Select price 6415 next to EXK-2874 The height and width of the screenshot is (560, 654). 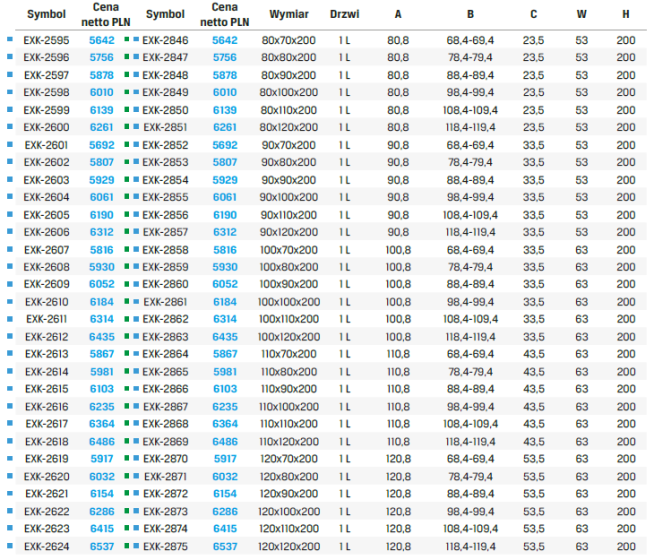[225, 530]
